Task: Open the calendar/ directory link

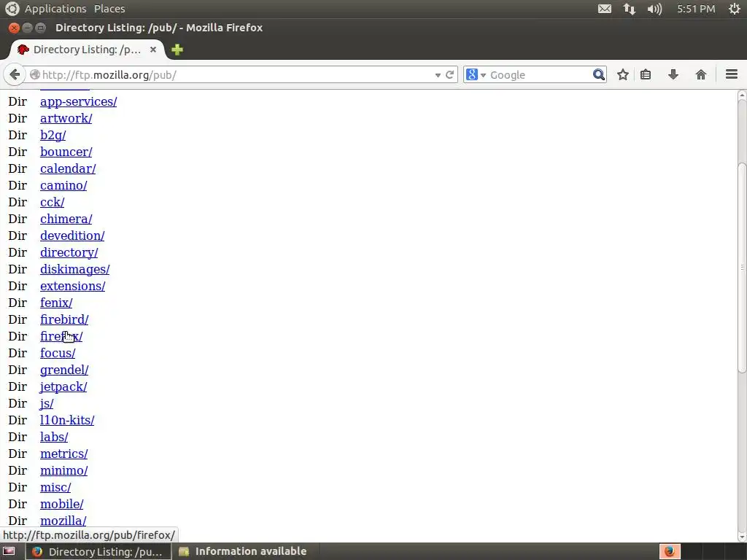Action: point(68,168)
